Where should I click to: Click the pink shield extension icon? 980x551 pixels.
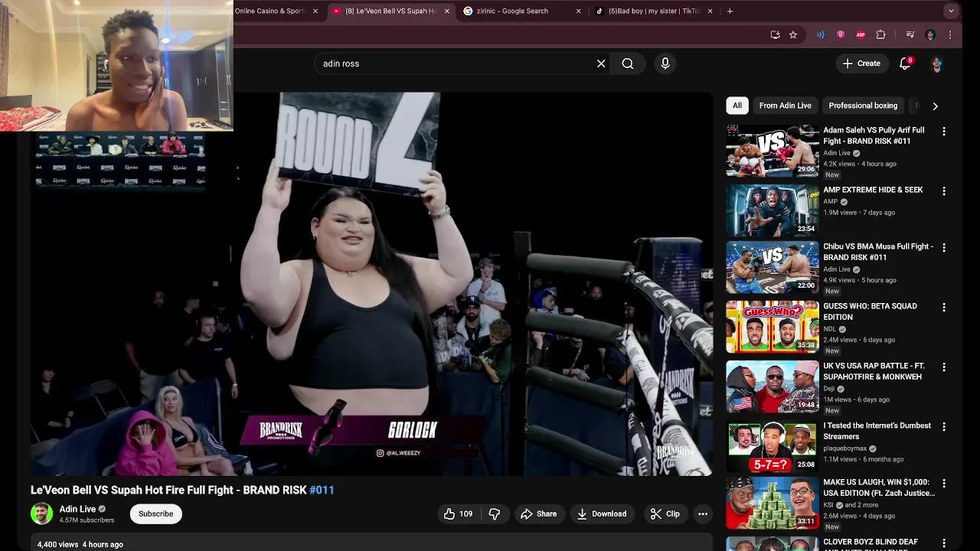click(x=841, y=34)
